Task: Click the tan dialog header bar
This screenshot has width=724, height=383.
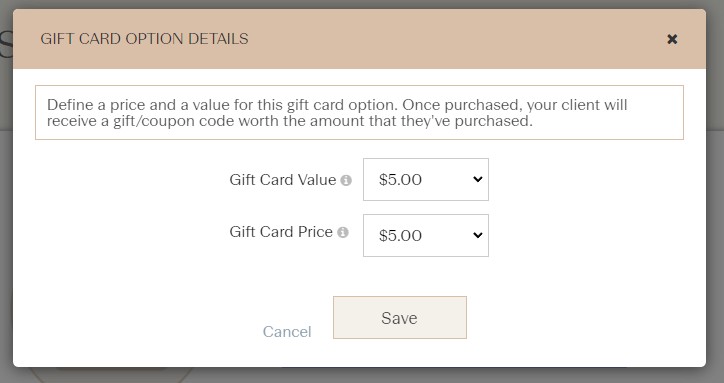Action: (x=359, y=39)
